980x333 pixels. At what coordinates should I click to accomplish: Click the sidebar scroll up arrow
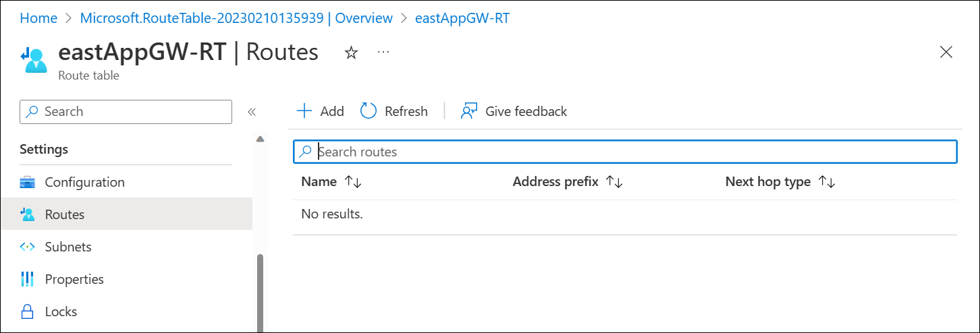point(260,139)
